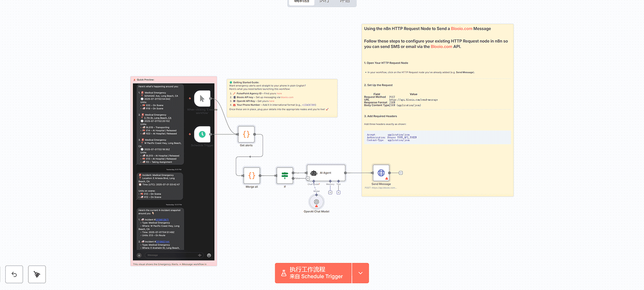Open the Get alerts code node
Image resolution: width=644 pixels, height=290 pixels.
(246, 134)
